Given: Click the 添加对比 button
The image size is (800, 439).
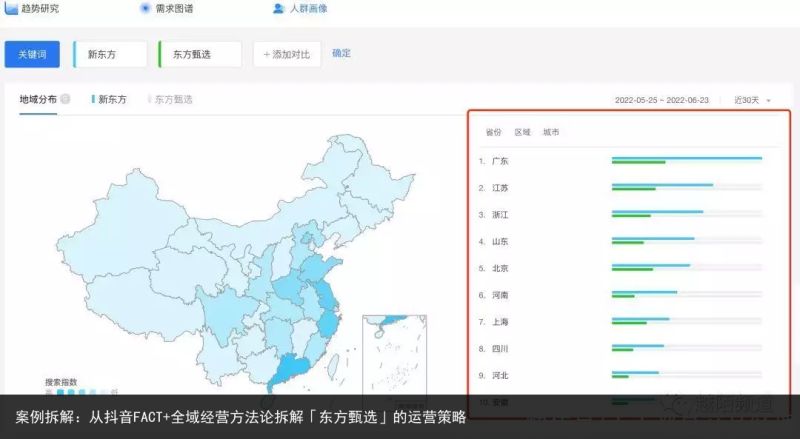Looking at the screenshot, I should pyautogui.click(x=287, y=54).
